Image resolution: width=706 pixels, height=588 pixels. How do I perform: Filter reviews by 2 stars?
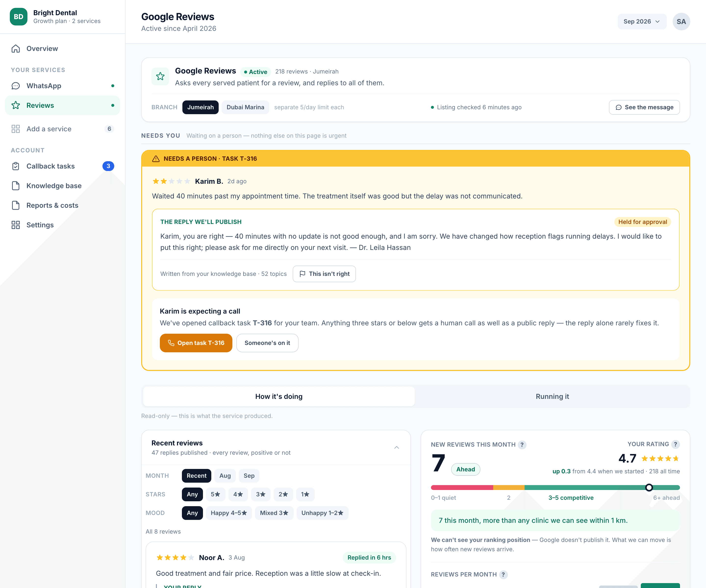click(283, 495)
